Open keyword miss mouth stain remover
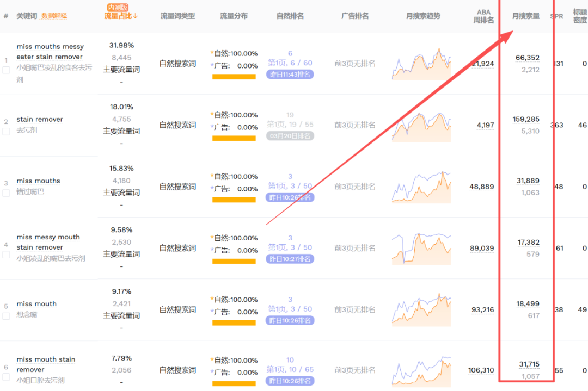 (x=46, y=364)
